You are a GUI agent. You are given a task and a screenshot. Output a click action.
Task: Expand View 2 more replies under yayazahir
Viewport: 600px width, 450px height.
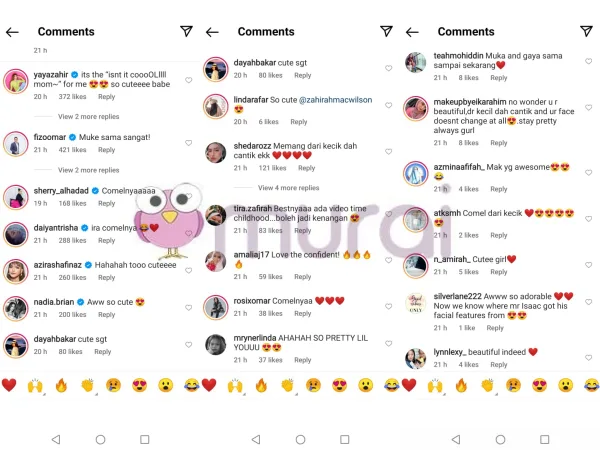(x=88, y=116)
